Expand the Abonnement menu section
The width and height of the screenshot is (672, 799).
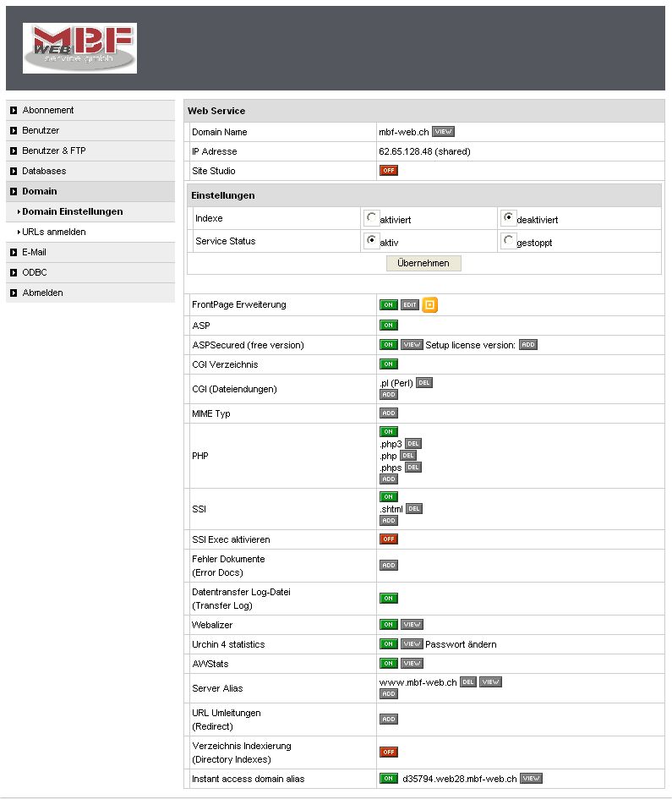click(48, 110)
